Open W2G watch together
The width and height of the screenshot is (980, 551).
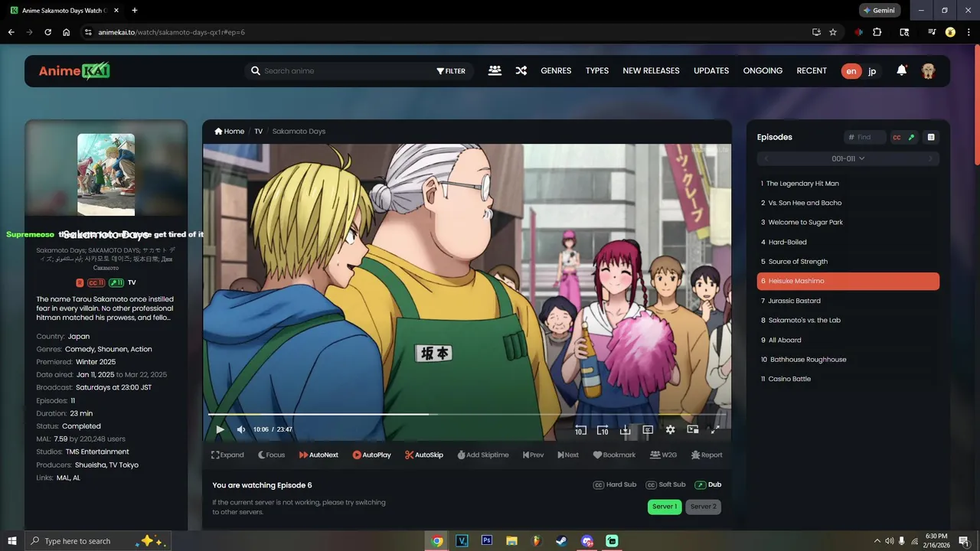(664, 455)
